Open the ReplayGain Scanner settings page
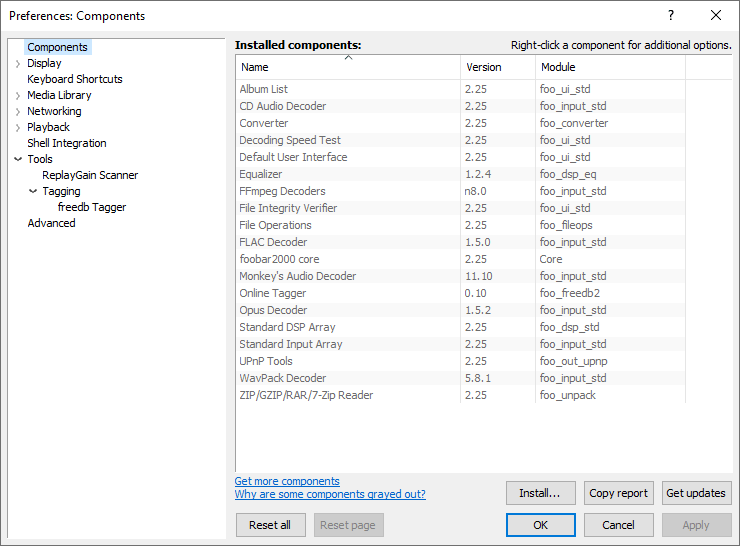 click(90, 175)
